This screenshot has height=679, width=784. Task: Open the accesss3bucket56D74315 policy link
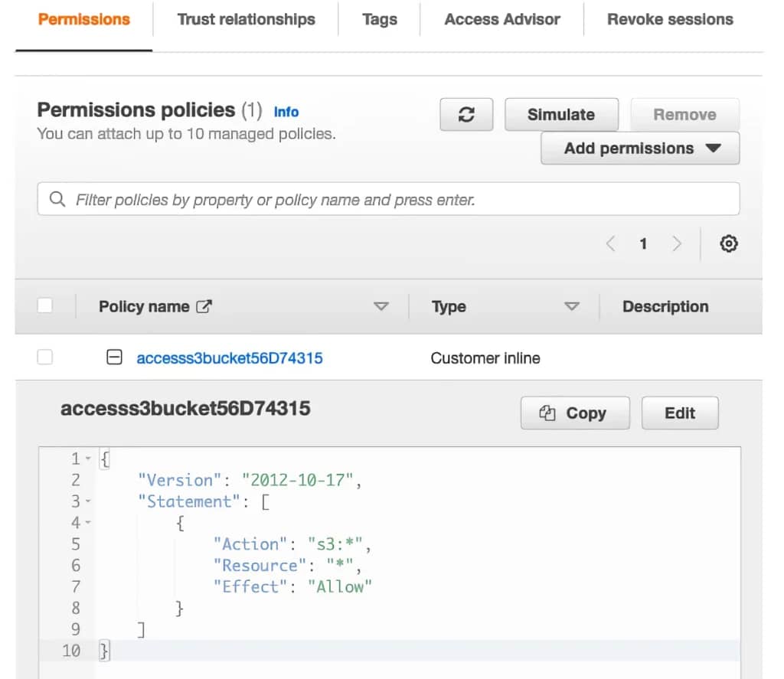click(230, 358)
